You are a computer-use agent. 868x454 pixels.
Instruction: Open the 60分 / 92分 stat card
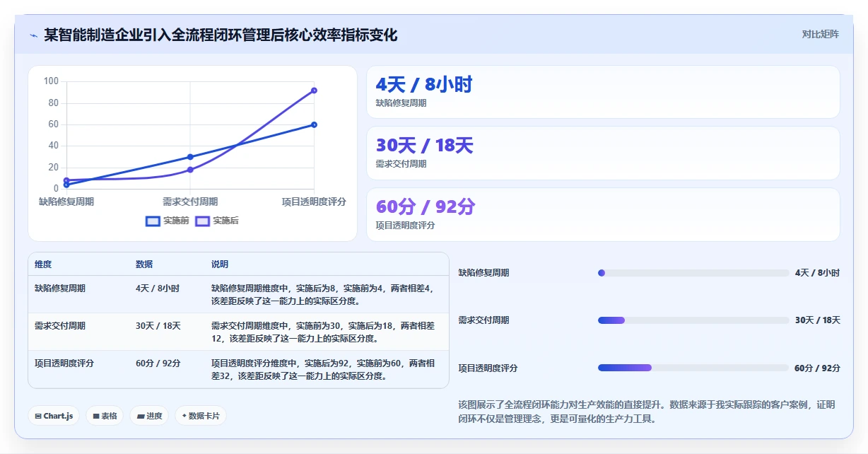click(x=603, y=215)
